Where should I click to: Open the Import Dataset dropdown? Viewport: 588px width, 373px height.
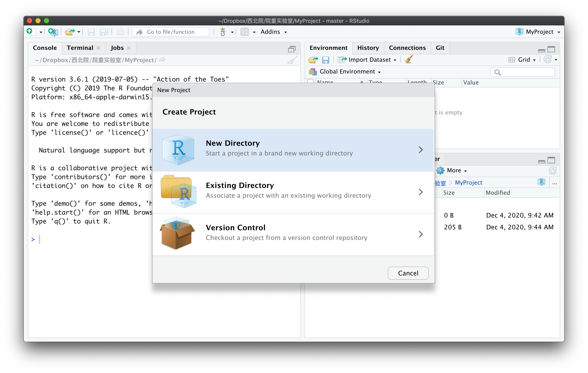click(x=367, y=60)
